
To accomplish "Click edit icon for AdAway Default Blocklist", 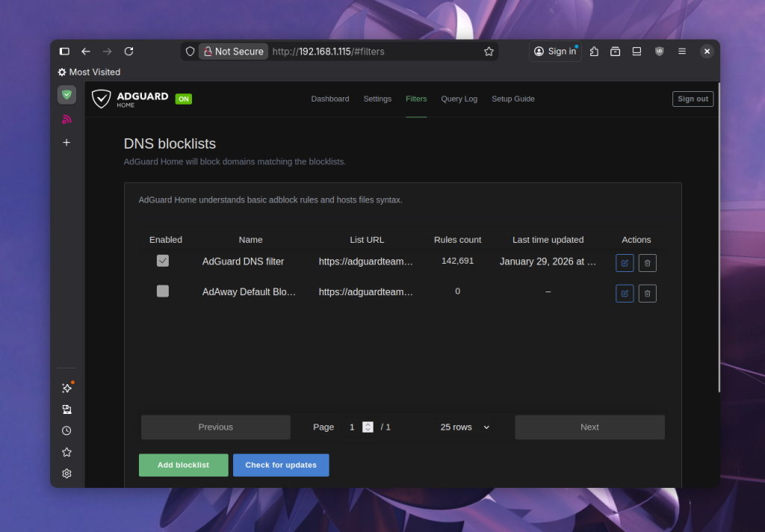I will point(625,294).
